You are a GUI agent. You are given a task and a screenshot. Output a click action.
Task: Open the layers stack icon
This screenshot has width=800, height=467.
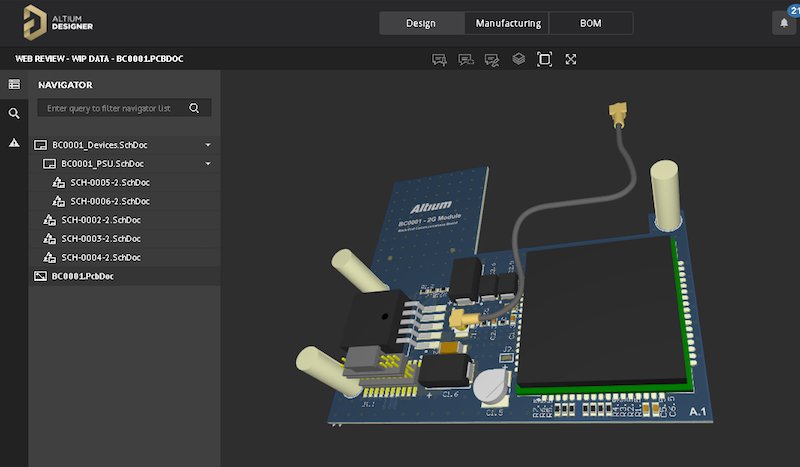click(518, 59)
